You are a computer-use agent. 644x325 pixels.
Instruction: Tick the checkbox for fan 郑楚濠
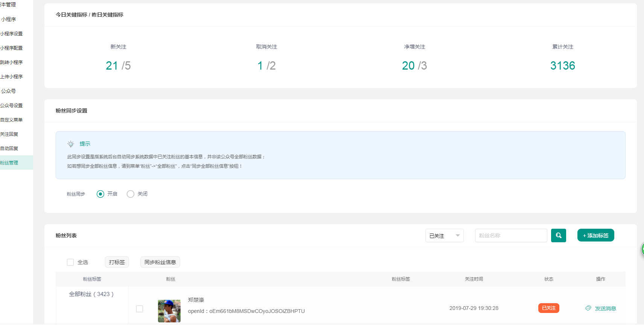click(x=140, y=309)
